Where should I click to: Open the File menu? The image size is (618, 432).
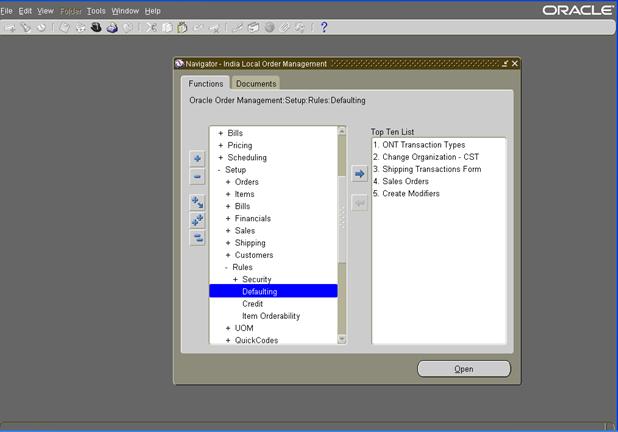(x=6, y=11)
